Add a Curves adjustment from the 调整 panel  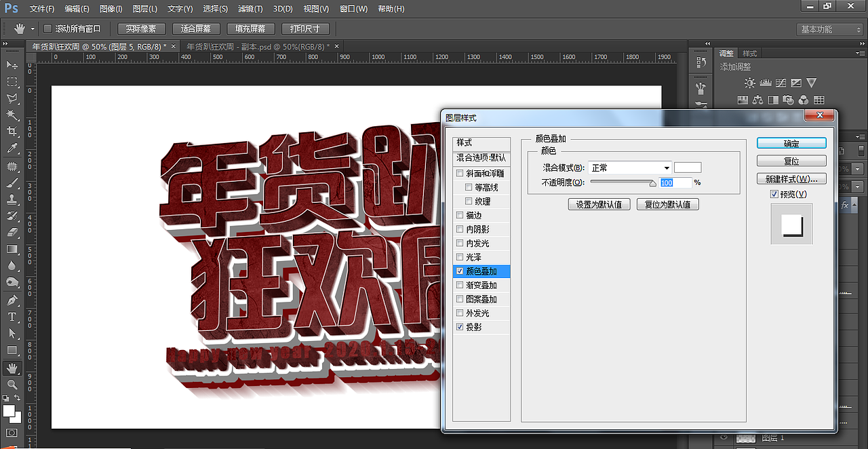781,83
